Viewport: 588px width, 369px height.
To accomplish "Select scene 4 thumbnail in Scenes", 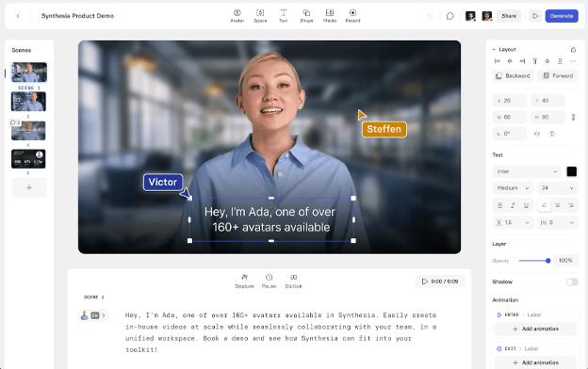I will [x=28, y=131].
